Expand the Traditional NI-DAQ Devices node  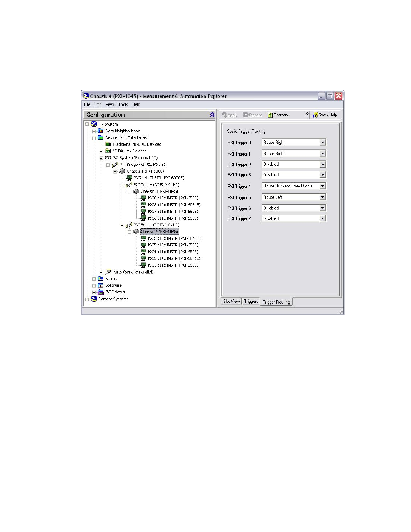(101, 144)
